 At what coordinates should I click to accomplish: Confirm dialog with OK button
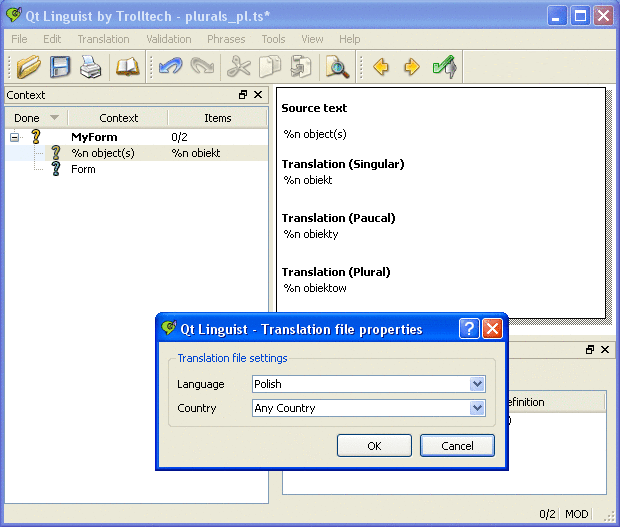374,446
